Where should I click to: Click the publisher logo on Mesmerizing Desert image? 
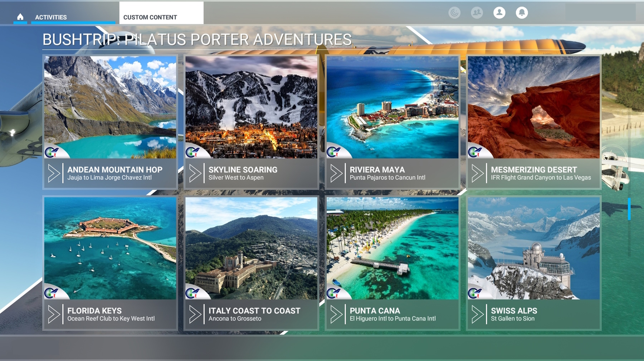[475, 152]
